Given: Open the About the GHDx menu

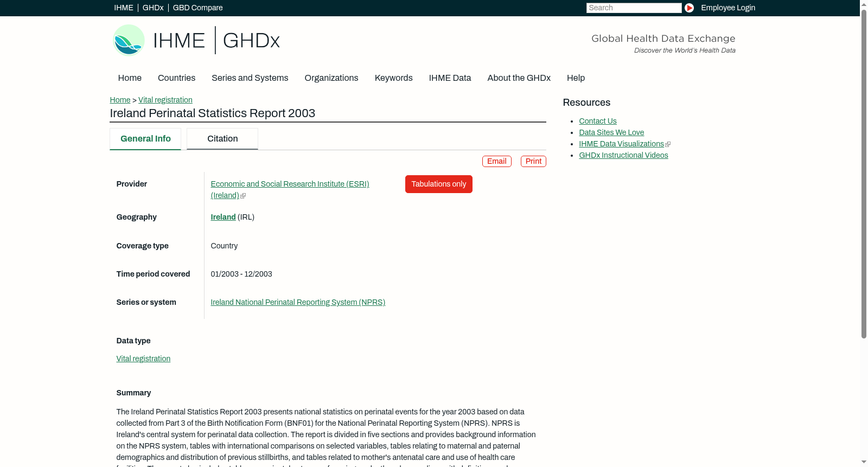Looking at the screenshot, I should pos(519,78).
